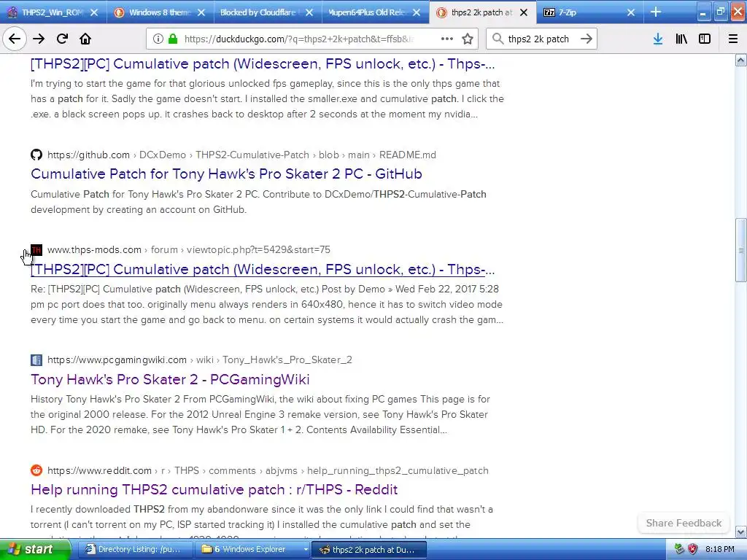Click the github.com README.md breadcrumb URL
747x560 pixels.
pos(241,155)
